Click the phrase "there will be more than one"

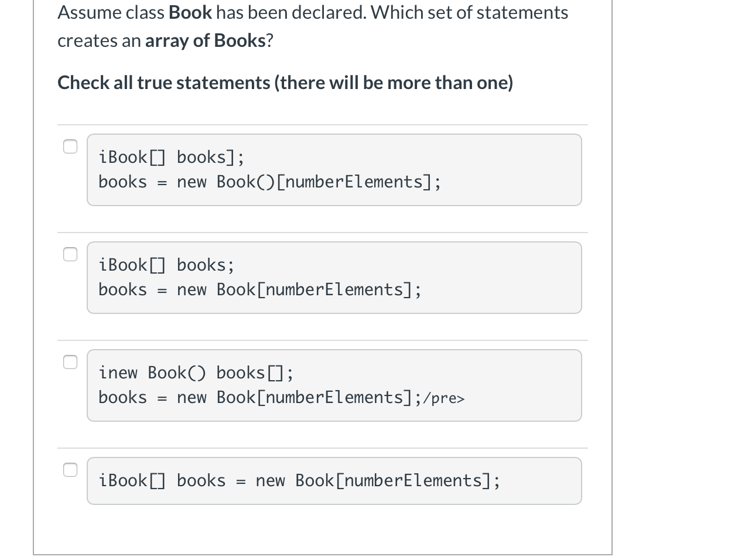click(x=394, y=82)
